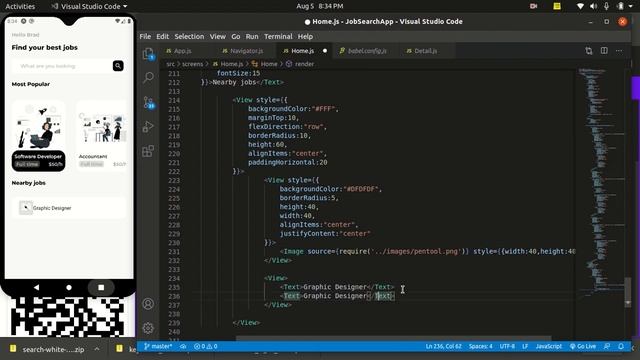Screen dimensions: 640x360
Task: Click Activities in the top bar
Action: pyautogui.click(x=20, y=6)
